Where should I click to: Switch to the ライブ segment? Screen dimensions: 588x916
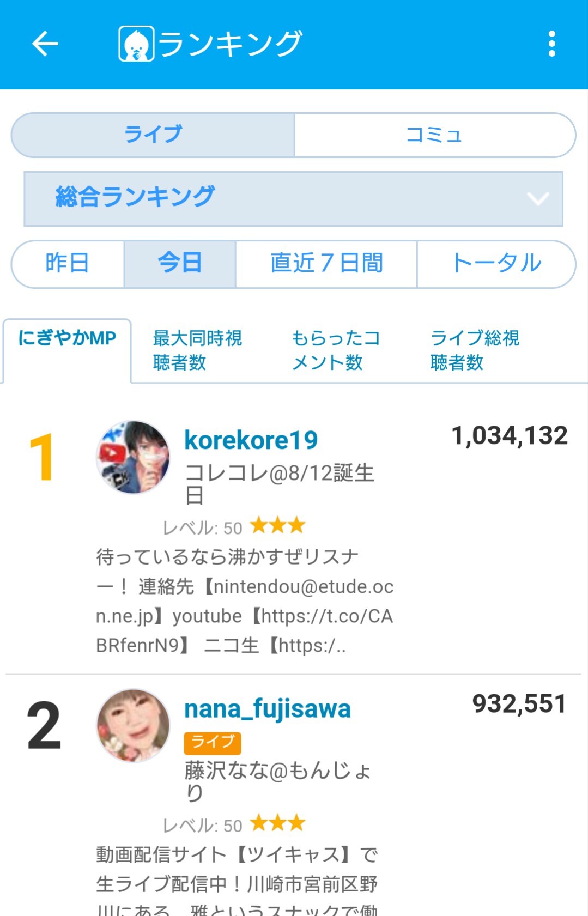153,135
